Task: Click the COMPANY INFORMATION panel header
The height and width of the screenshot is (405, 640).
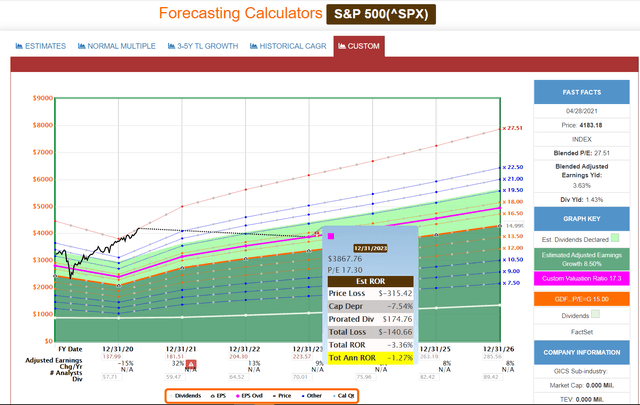Action: [582, 352]
